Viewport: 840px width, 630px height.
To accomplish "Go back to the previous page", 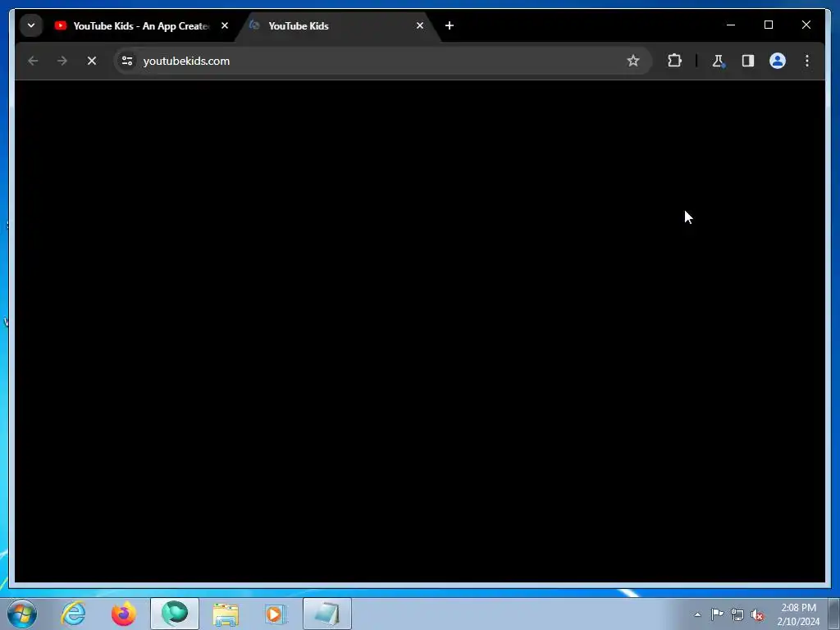I will tap(33, 61).
